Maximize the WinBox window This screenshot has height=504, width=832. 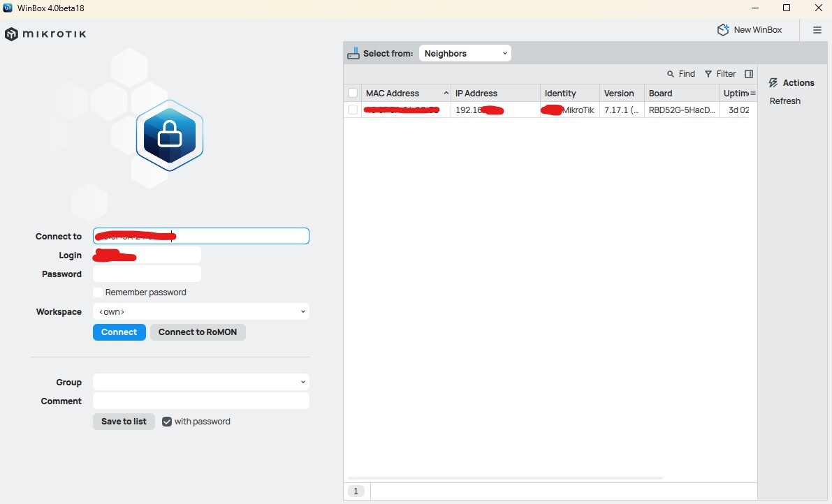[x=787, y=8]
